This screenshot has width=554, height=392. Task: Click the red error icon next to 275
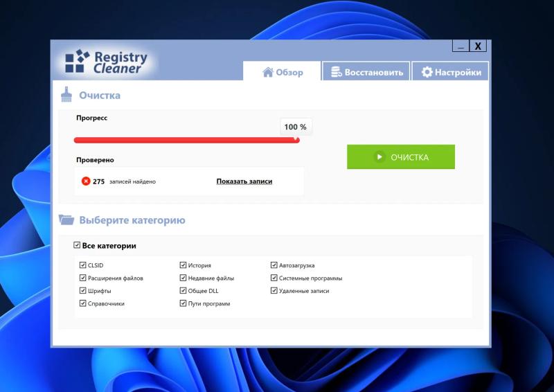[x=86, y=181]
